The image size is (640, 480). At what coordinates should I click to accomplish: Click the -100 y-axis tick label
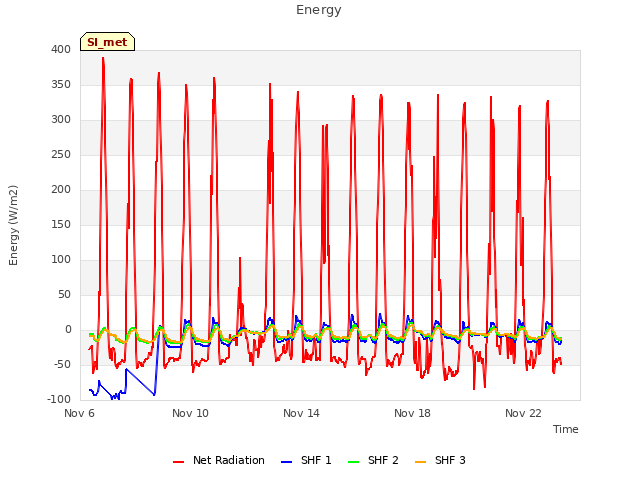(59, 400)
